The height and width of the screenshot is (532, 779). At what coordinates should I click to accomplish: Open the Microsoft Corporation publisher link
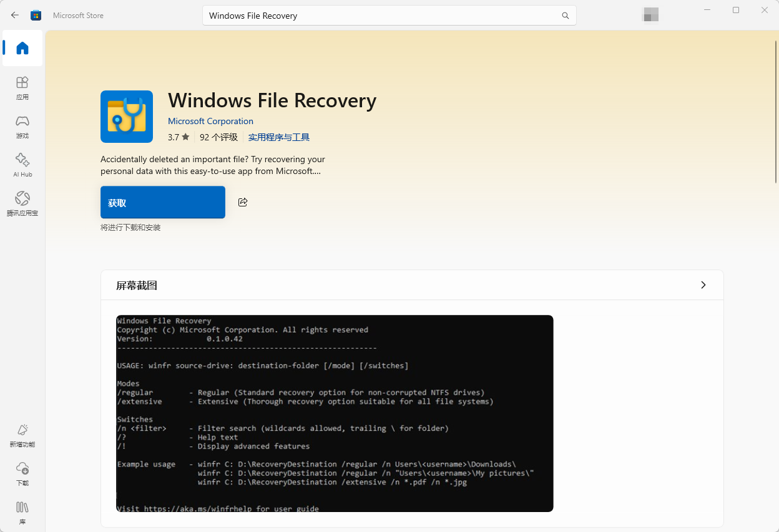pyautogui.click(x=210, y=121)
